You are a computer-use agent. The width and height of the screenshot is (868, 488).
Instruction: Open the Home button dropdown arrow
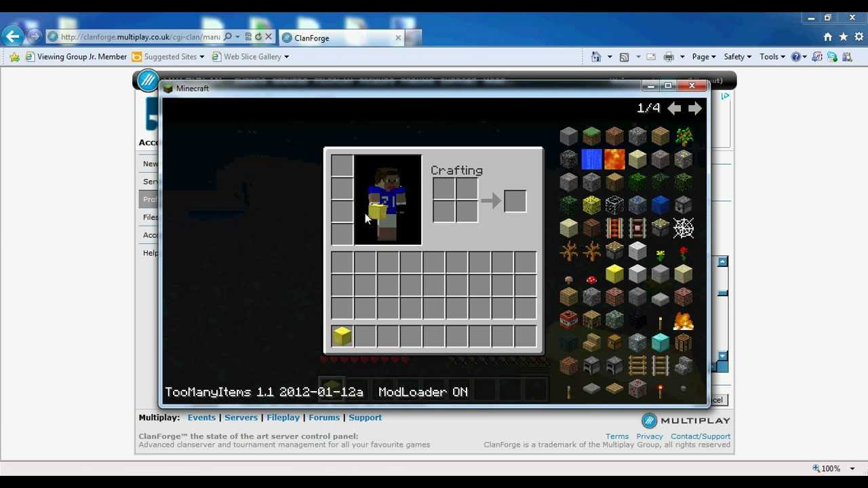point(610,57)
